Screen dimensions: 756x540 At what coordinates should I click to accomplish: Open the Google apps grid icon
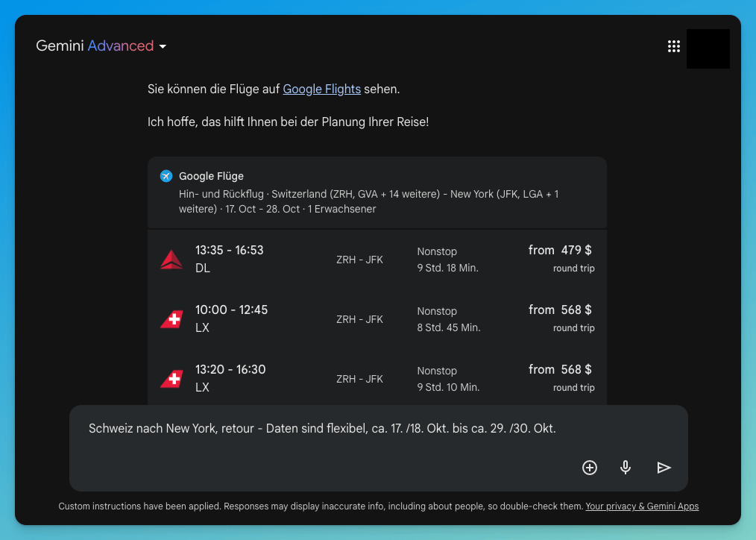click(673, 46)
